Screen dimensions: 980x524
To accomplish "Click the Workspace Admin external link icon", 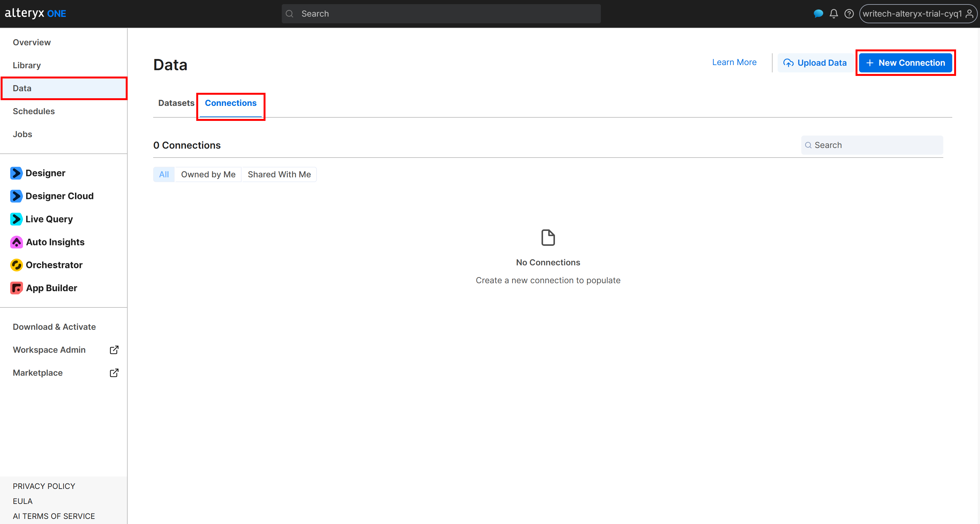I will point(114,350).
